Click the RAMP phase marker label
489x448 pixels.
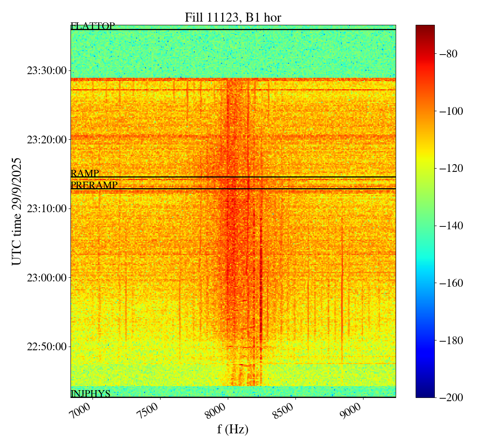tap(85, 173)
